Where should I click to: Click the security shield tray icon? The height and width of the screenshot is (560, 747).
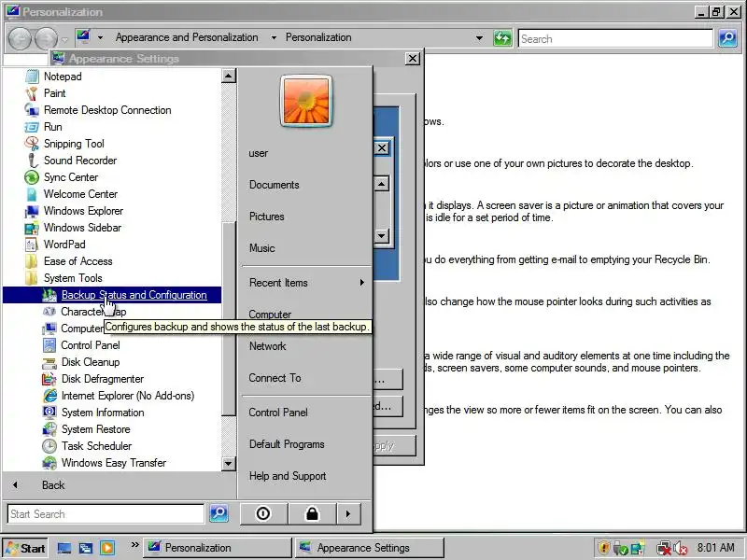click(604, 548)
